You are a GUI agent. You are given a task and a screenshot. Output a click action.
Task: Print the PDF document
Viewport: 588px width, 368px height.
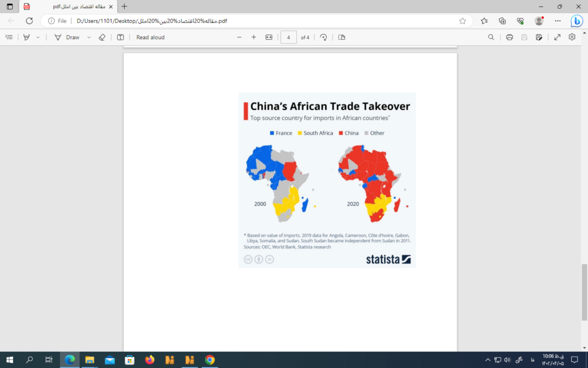[509, 37]
